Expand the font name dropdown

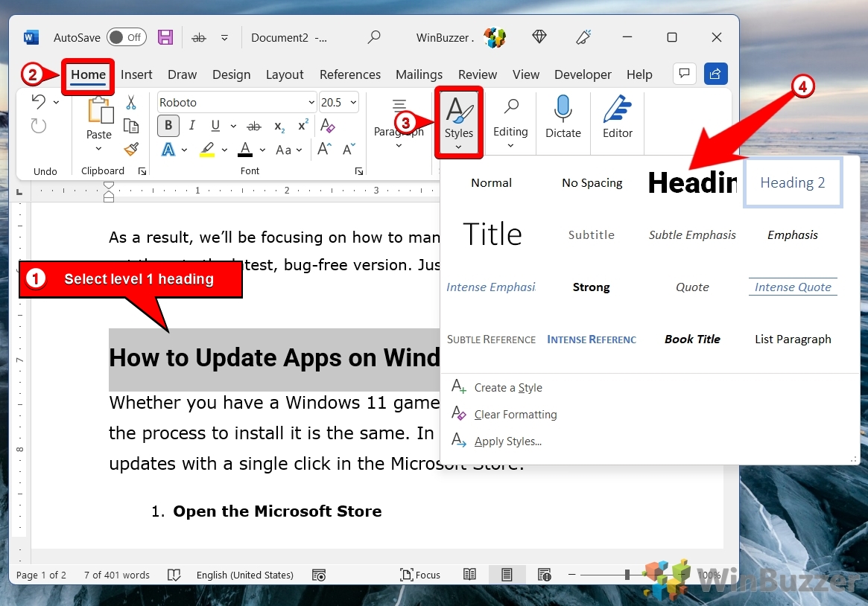(311, 103)
